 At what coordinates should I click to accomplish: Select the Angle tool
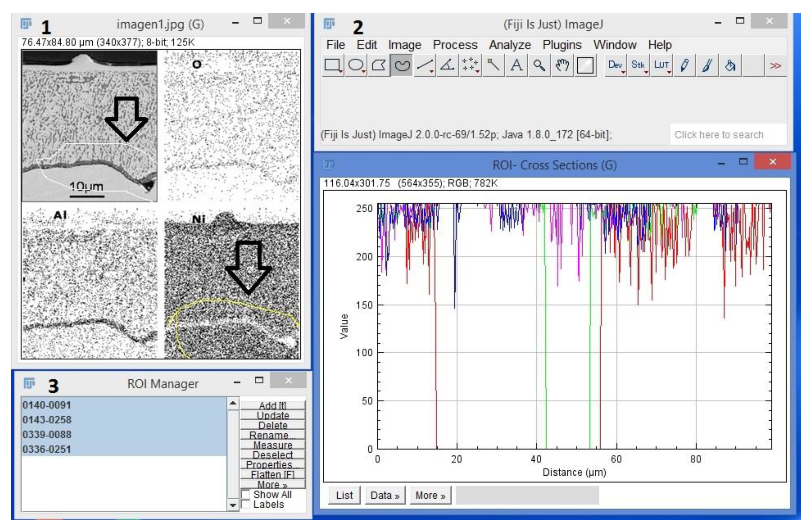pyautogui.click(x=447, y=65)
